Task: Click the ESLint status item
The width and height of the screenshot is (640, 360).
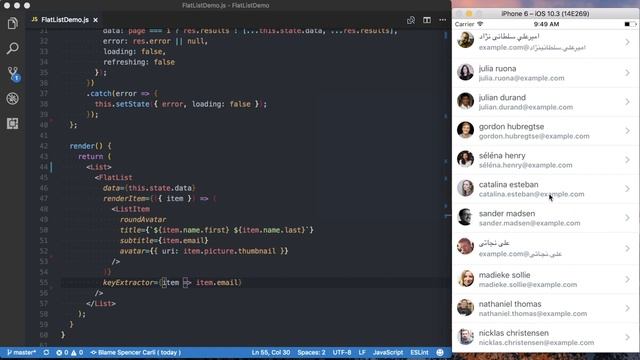Action: [419, 352]
